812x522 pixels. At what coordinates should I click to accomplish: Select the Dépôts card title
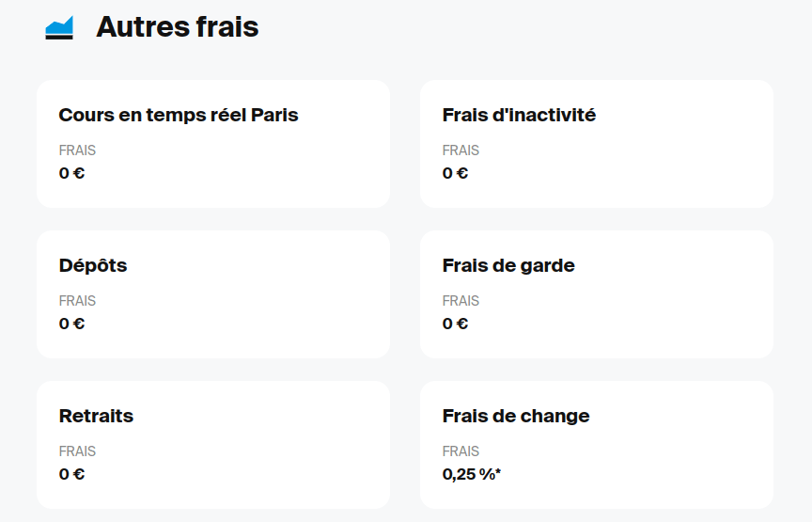(x=93, y=266)
